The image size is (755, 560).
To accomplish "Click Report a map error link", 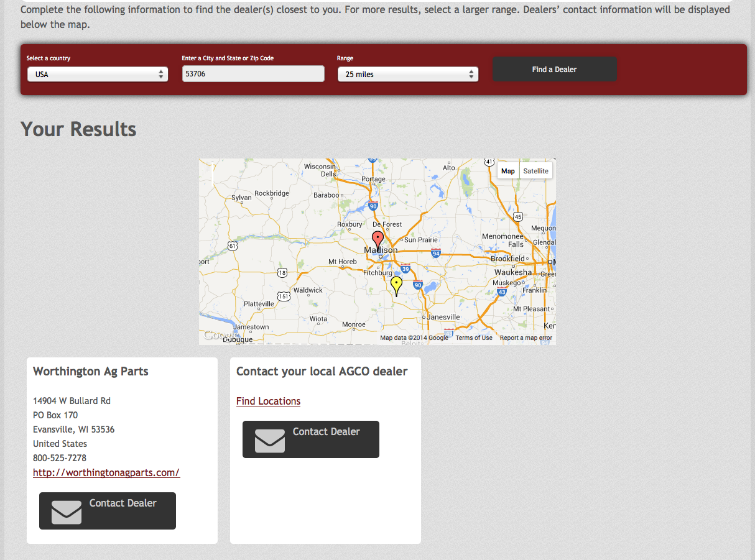I will click(x=526, y=338).
